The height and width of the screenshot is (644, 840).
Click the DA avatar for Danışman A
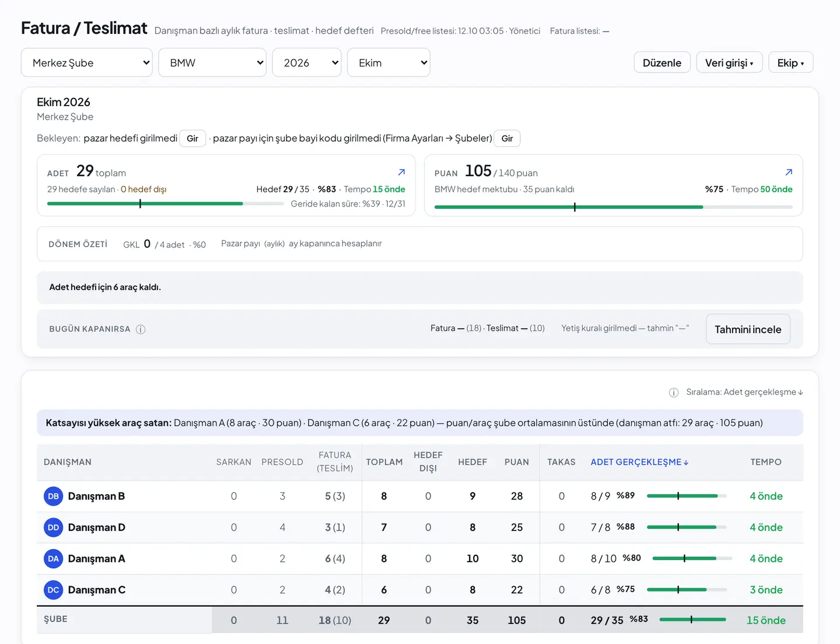point(53,559)
